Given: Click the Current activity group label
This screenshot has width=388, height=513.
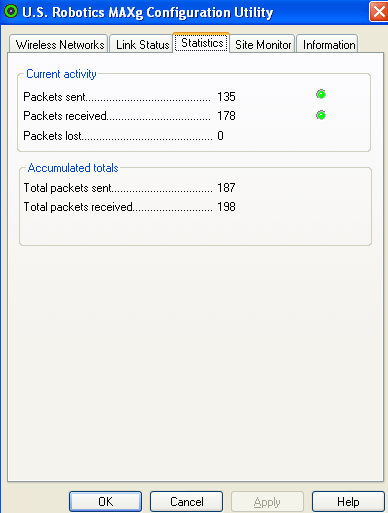Looking at the screenshot, I should [x=61, y=74].
